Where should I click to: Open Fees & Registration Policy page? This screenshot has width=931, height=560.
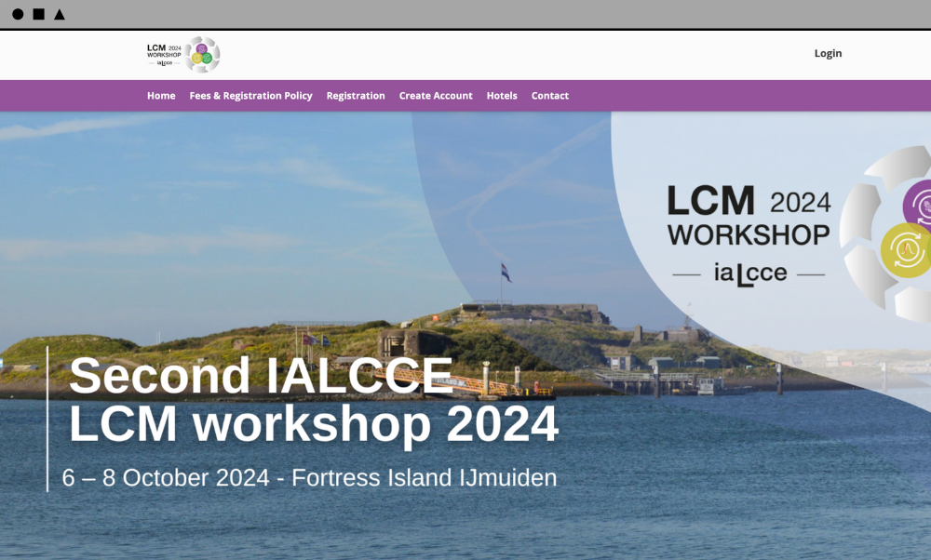[250, 96]
